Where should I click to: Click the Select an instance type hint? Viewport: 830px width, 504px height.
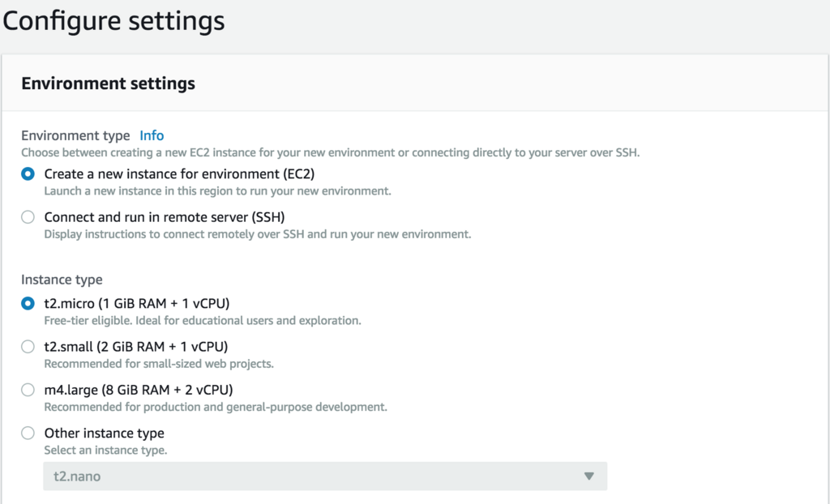click(105, 450)
